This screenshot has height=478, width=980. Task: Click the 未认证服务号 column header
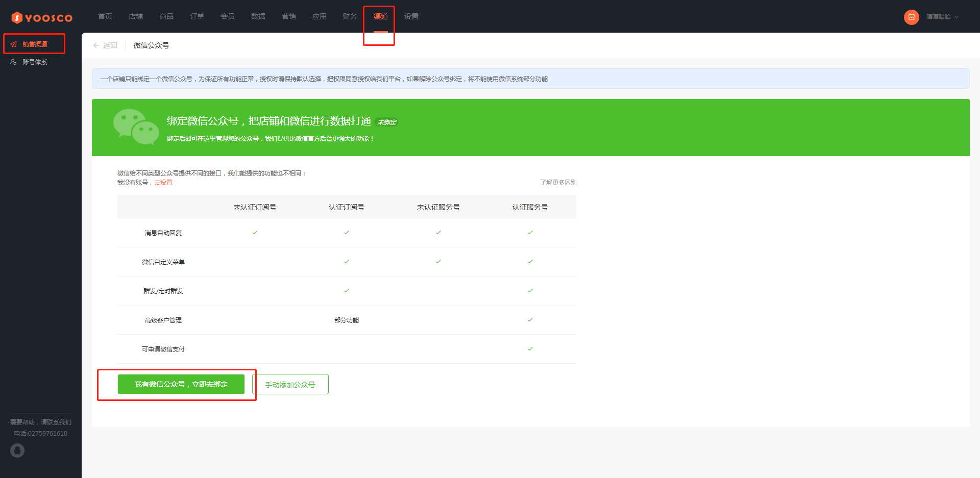click(438, 207)
